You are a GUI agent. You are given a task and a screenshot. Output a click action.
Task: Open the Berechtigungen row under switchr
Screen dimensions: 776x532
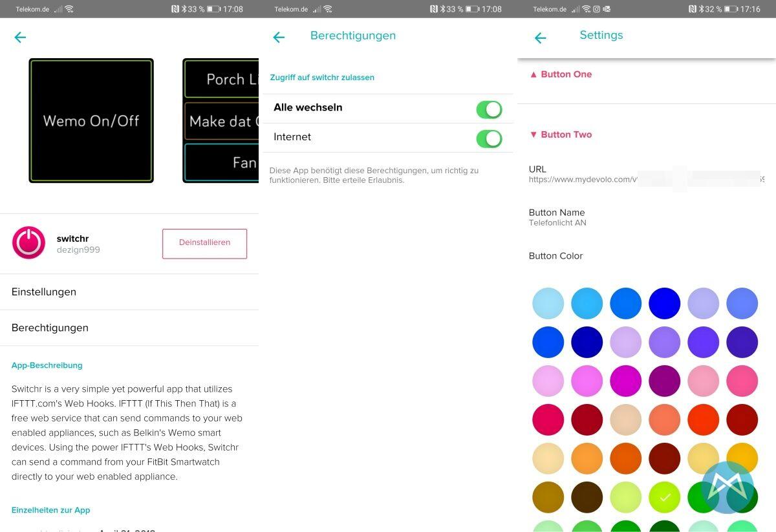129,328
